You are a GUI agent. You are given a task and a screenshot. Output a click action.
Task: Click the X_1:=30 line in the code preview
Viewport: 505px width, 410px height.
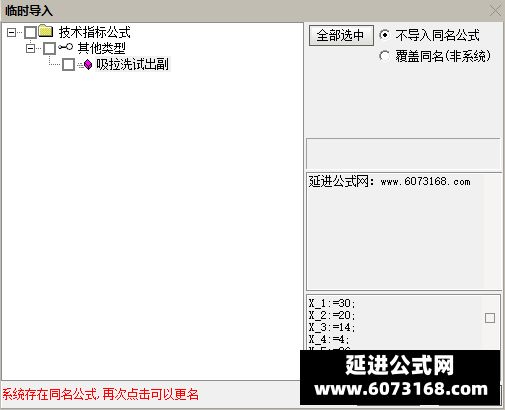point(332,303)
